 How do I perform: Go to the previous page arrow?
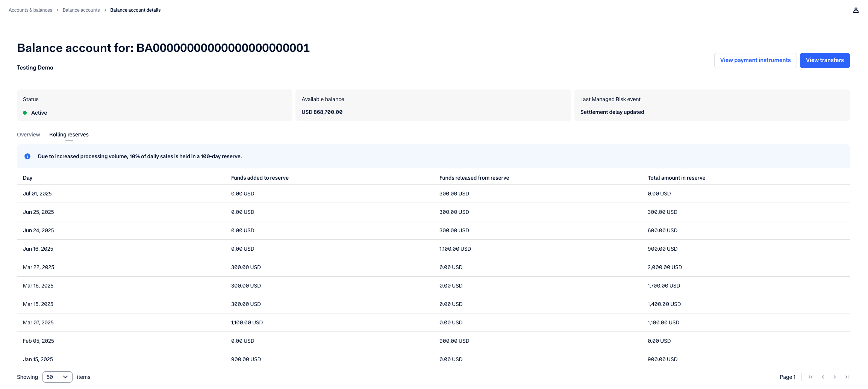[823, 377]
